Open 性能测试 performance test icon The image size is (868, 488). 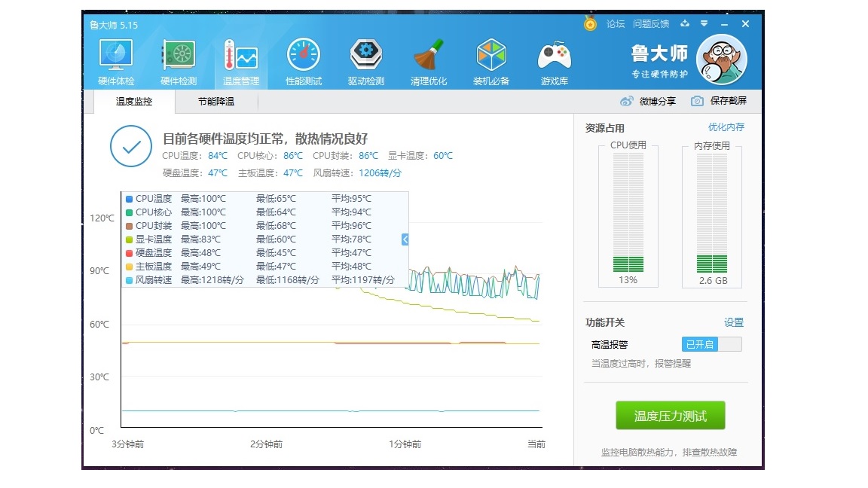tap(304, 62)
